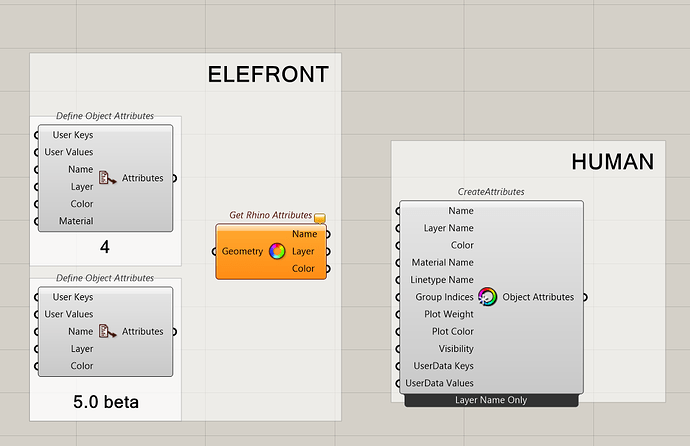Select User Keys input on version 4 component

pyautogui.click(x=73, y=135)
